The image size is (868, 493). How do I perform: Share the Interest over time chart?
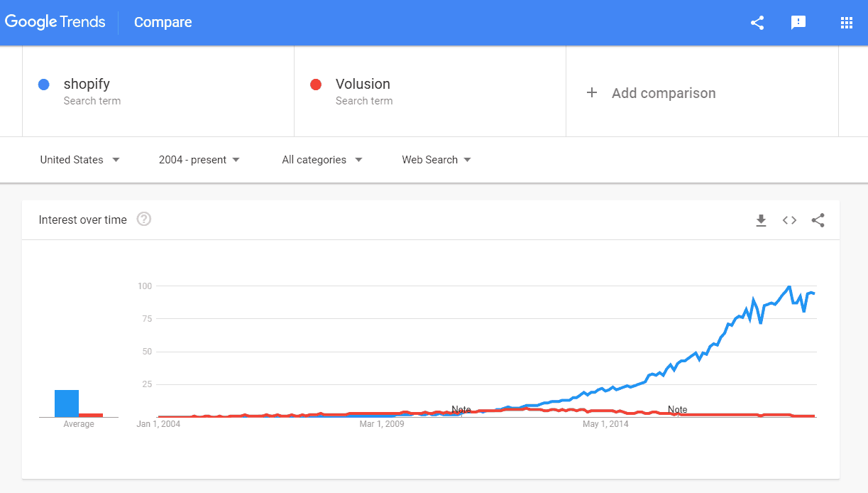click(x=818, y=220)
